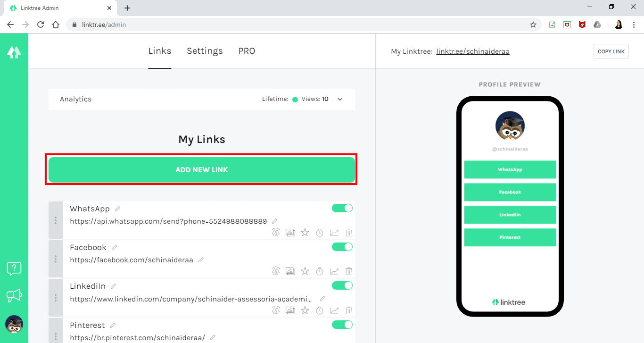Image resolution: width=644 pixels, height=343 pixels.
Task: Disable the LinkedIn link toggle
Action: click(342, 285)
